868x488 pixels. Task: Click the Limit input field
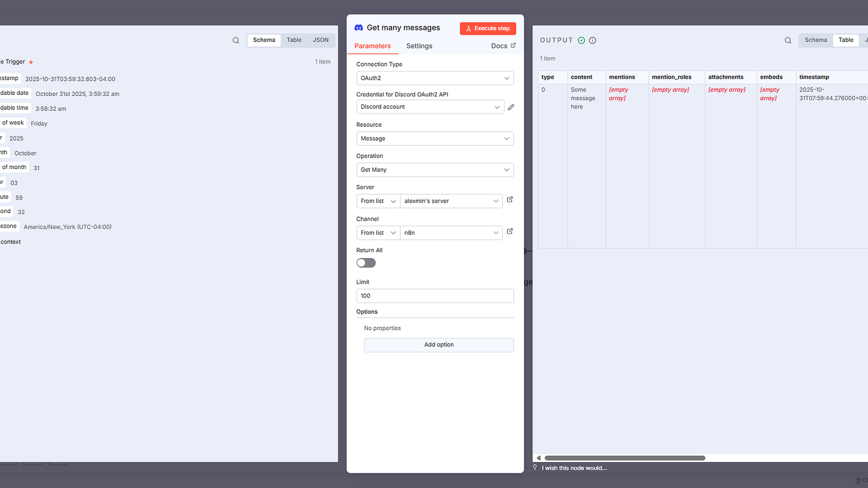pos(435,296)
